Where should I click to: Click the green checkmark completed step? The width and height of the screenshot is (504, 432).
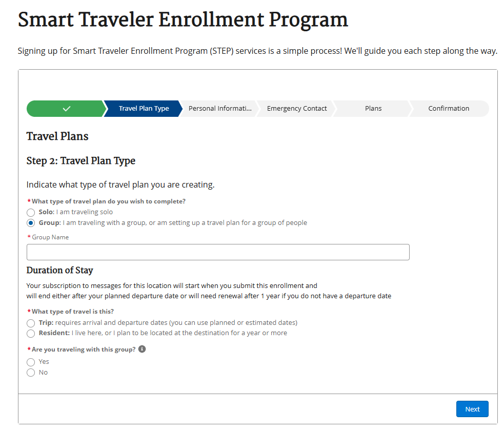[x=66, y=109]
